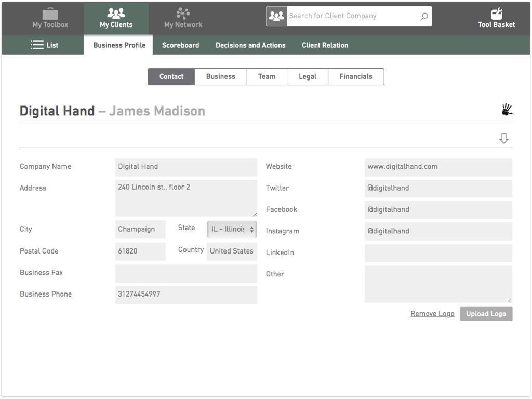Click the Other text area
This screenshot has width=532, height=399.
pyautogui.click(x=438, y=284)
